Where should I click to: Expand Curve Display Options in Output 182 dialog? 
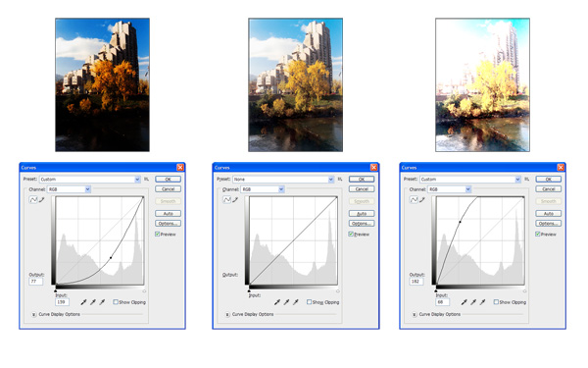(x=415, y=314)
